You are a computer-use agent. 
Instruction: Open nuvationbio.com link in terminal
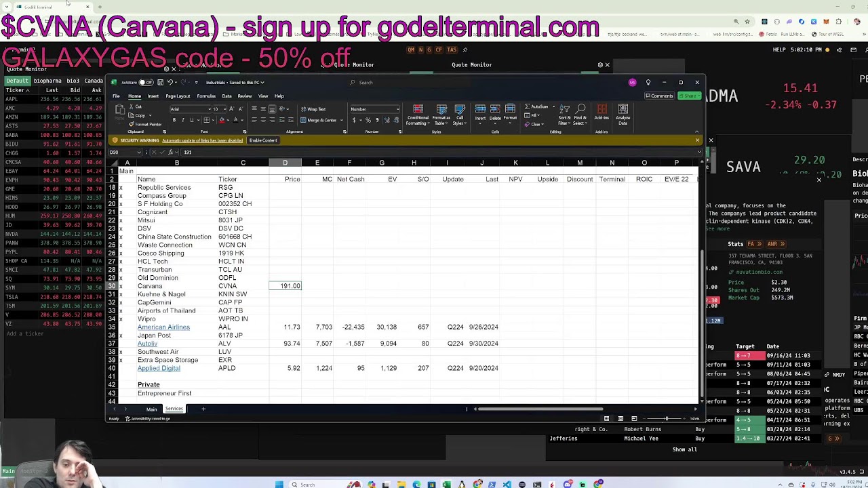click(x=759, y=272)
